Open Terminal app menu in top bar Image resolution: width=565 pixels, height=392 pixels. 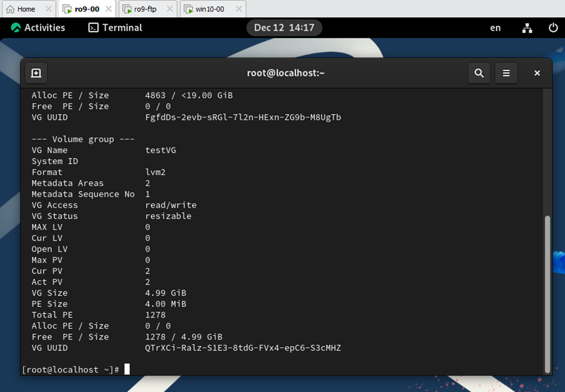click(x=115, y=28)
